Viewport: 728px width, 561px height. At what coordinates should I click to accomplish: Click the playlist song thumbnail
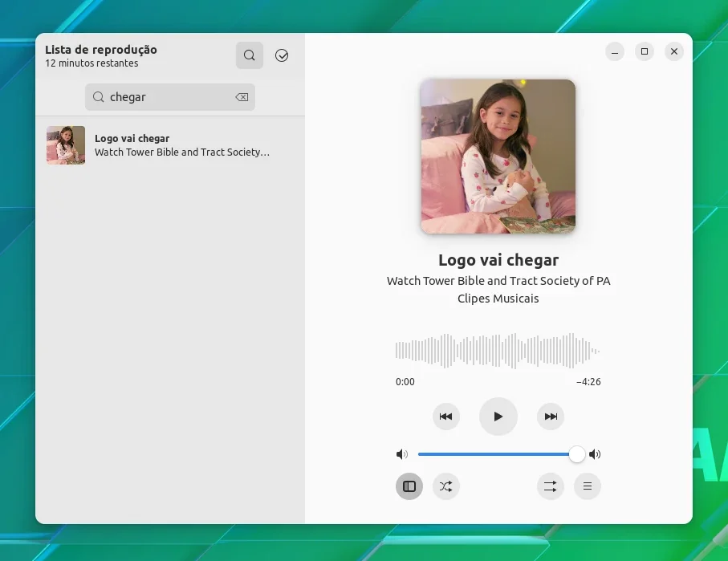[66, 145]
